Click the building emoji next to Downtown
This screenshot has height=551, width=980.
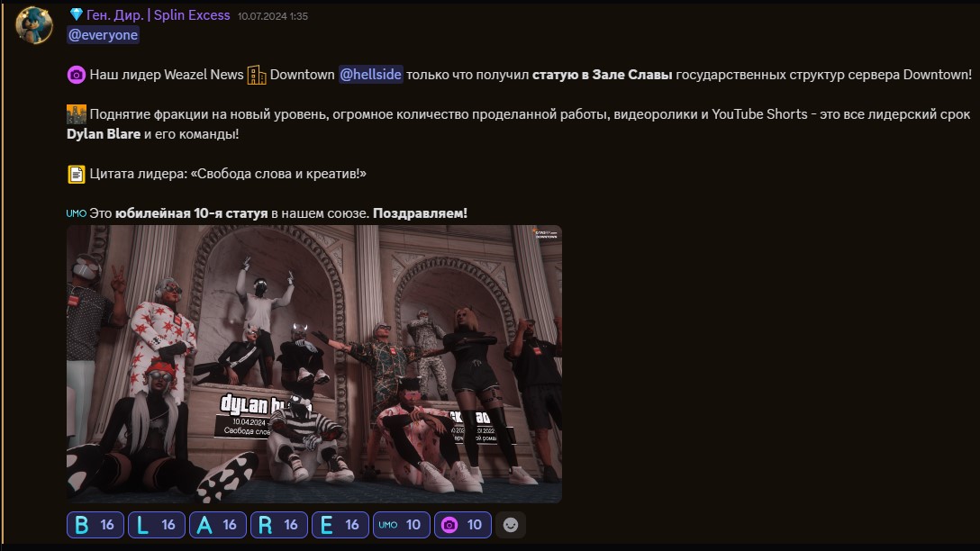[255, 76]
